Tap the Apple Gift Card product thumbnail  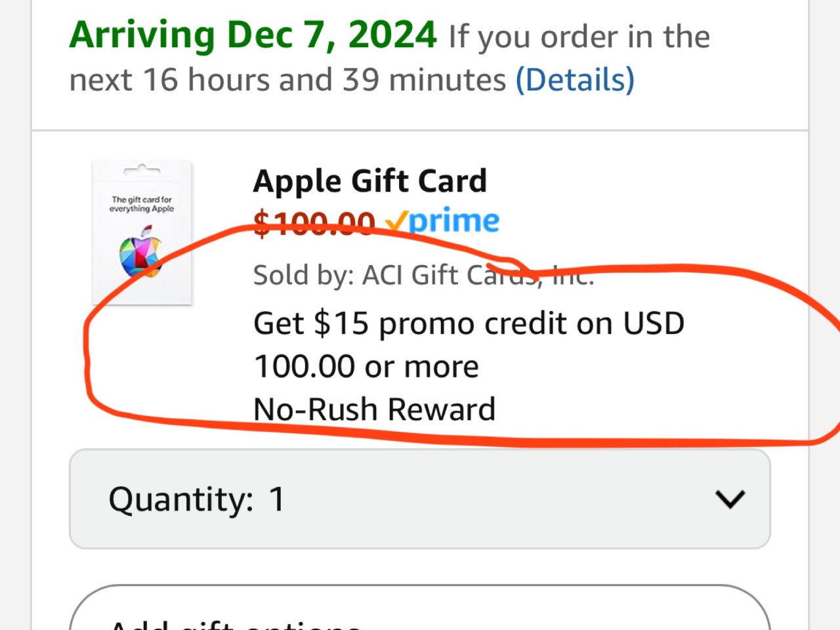(142, 233)
